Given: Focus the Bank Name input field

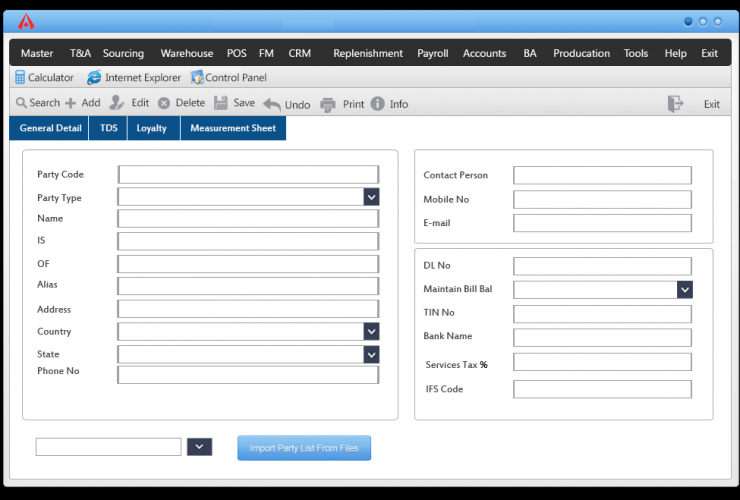Looking at the screenshot, I should click(x=603, y=338).
